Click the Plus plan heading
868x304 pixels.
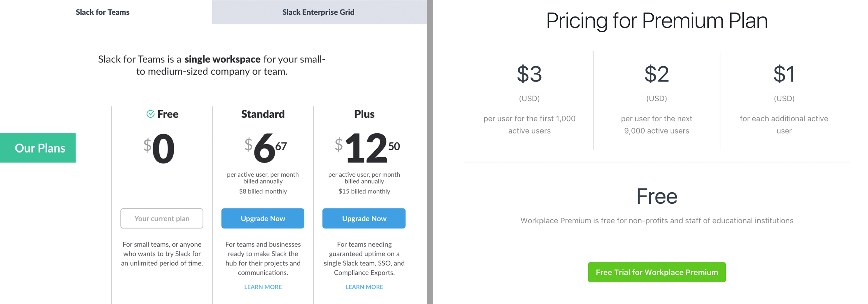click(x=364, y=114)
